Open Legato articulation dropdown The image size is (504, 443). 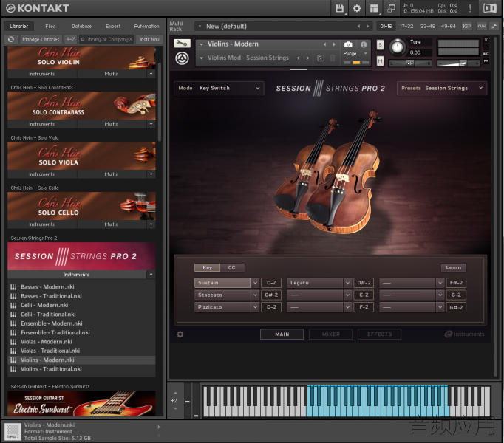coord(347,283)
